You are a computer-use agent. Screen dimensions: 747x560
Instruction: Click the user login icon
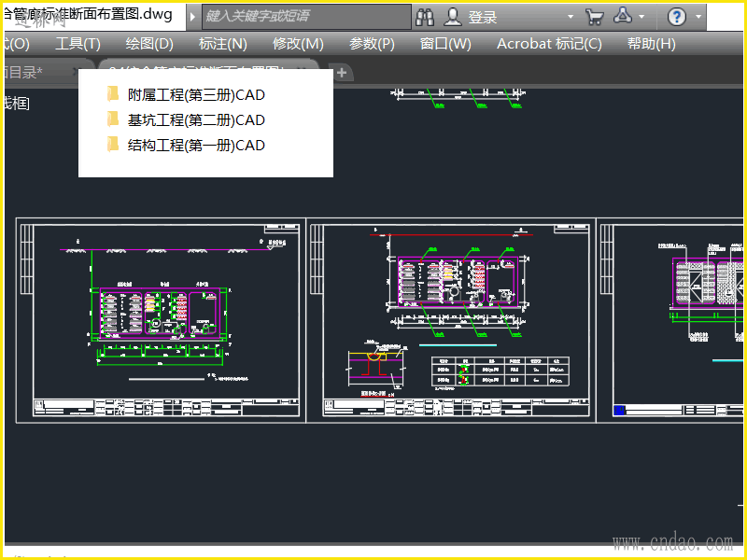452,17
